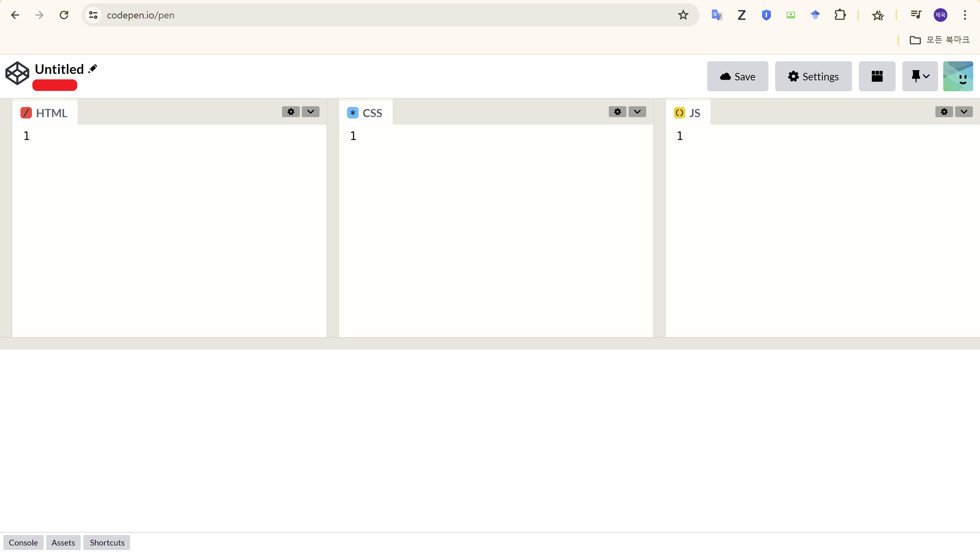Viewport: 980px width, 552px height.
Task: Open HTML editor settings gear
Action: (291, 112)
